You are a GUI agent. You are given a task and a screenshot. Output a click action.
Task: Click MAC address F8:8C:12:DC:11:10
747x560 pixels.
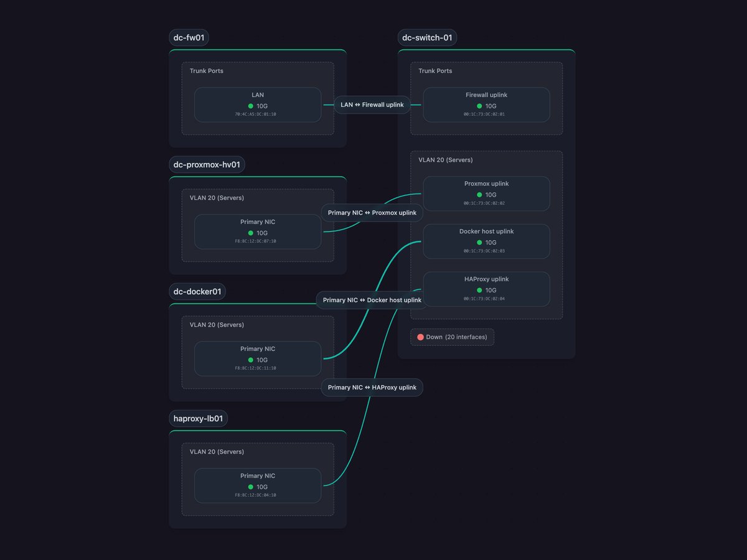pos(256,368)
